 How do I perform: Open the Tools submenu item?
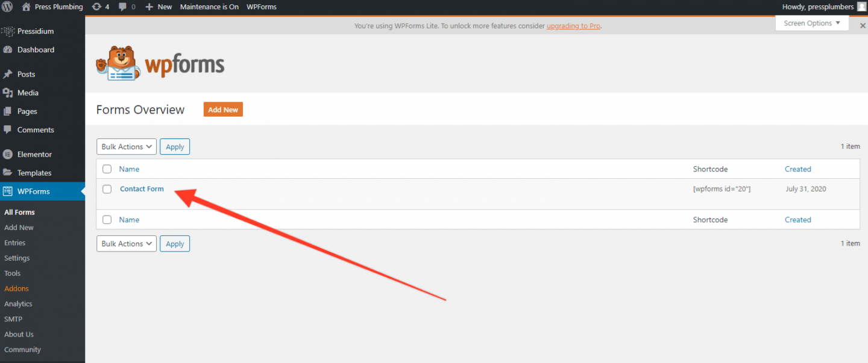[12, 273]
